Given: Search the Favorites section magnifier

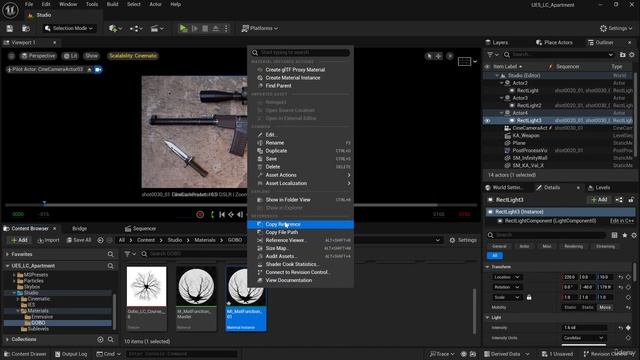Looking at the screenshot, I should click(111, 254).
